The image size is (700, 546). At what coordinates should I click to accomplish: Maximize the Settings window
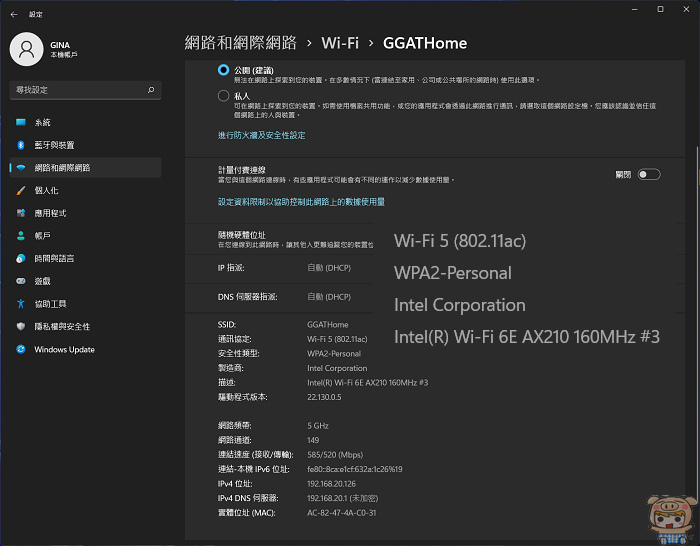click(x=660, y=9)
